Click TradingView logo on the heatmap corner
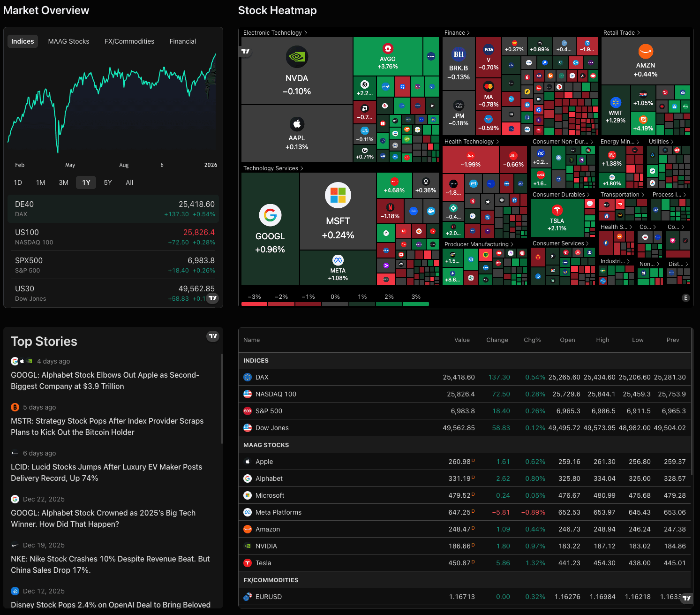The image size is (700, 615). 246,51
